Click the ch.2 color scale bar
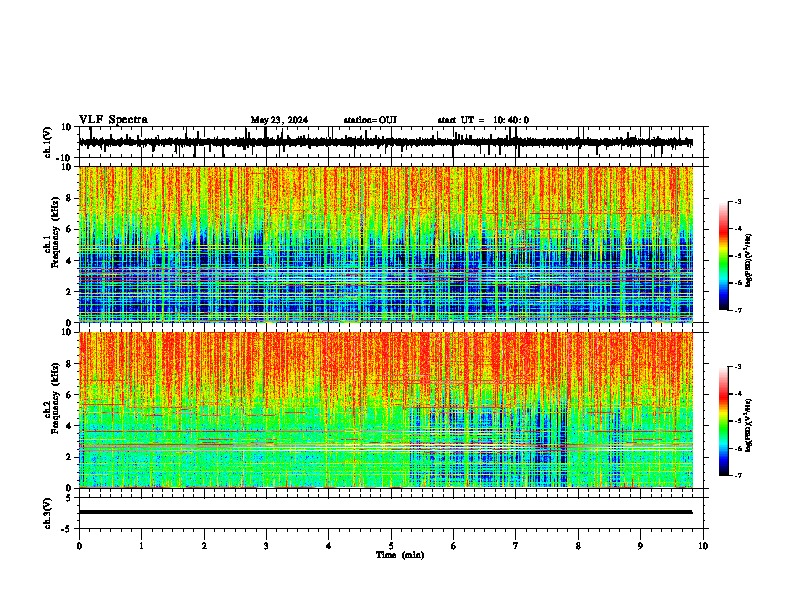The height and width of the screenshot is (612, 792). [x=724, y=421]
